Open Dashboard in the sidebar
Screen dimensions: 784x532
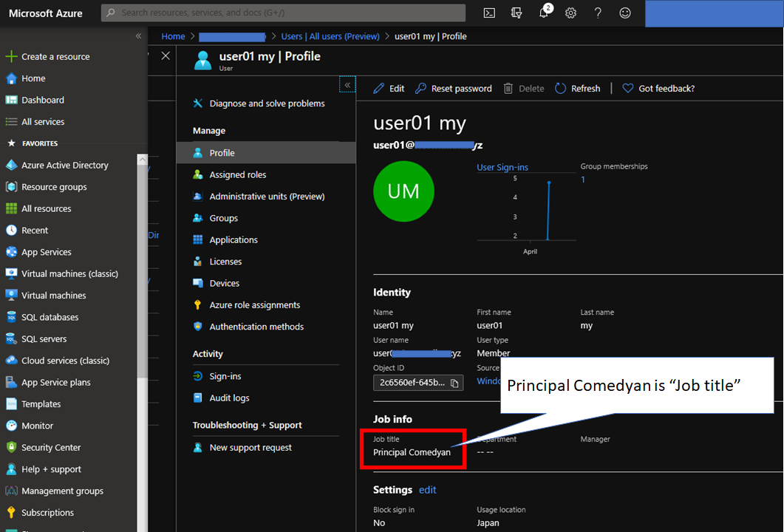pyautogui.click(x=35, y=100)
